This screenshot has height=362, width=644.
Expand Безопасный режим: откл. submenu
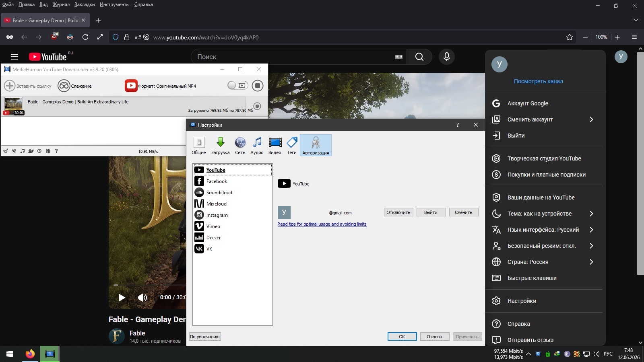click(x=591, y=246)
